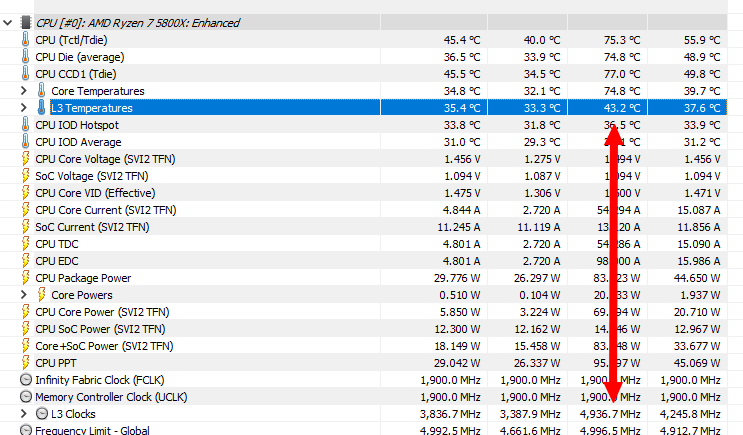Click the 45.4 °C value of CPU Tctl/Tdie

click(462, 40)
